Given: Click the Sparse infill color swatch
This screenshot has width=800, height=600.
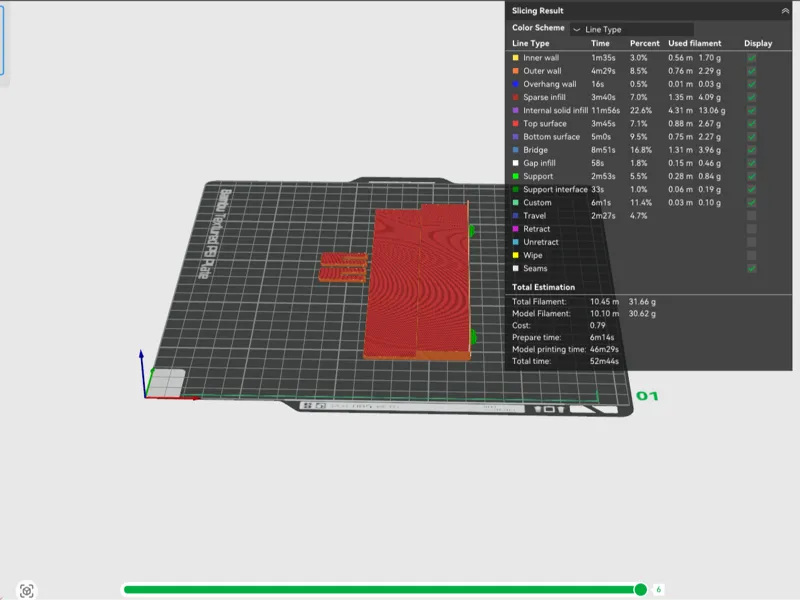Looking at the screenshot, I should pos(515,97).
